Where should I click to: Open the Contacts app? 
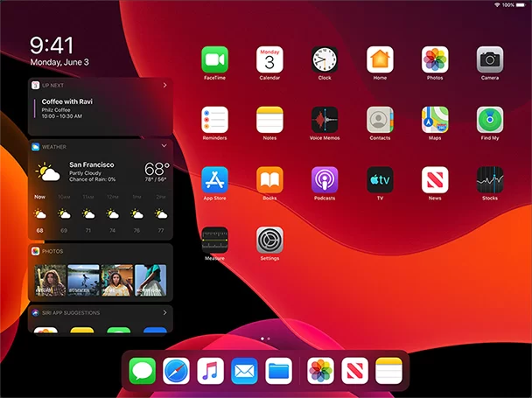pyautogui.click(x=380, y=120)
